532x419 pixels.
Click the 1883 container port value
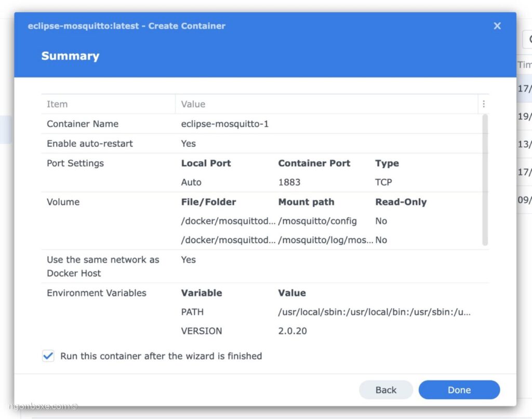click(x=289, y=182)
